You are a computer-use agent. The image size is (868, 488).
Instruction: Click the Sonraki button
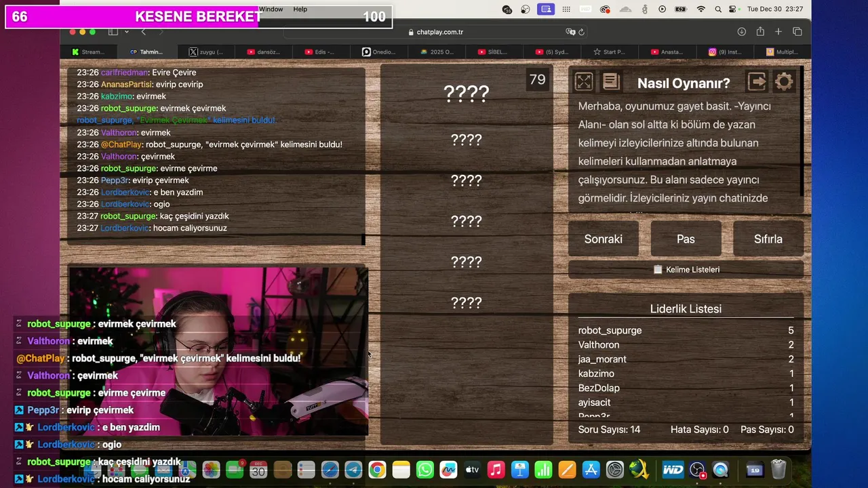coord(604,239)
